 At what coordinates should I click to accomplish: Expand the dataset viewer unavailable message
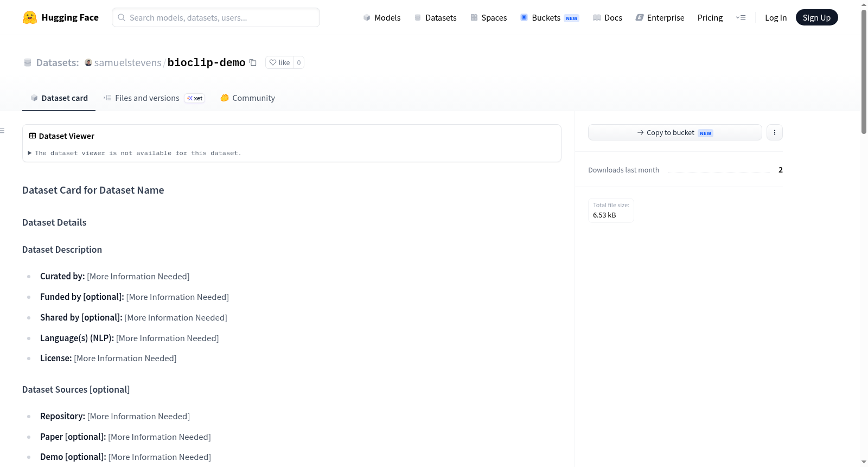pos(135,153)
